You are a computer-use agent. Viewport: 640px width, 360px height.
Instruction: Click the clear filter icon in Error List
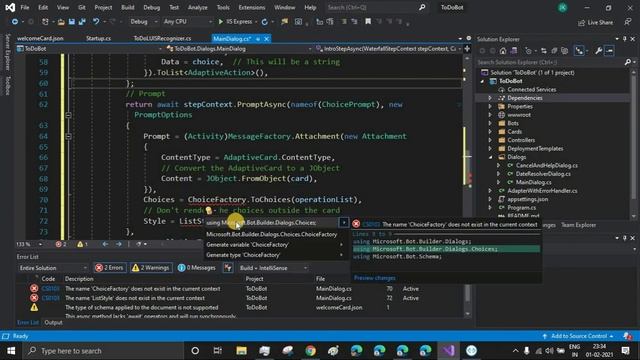click(228, 268)
